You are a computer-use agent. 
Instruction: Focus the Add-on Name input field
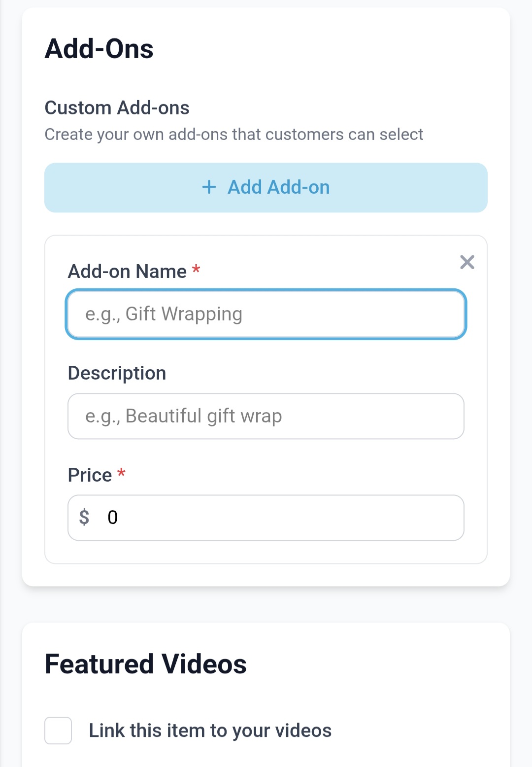[266, 314]
